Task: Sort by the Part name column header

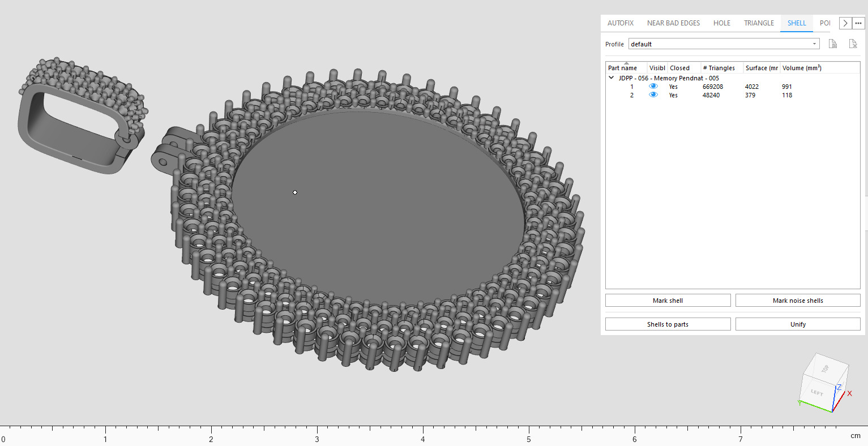Action: pyautogui.click(x=626, y=68)
